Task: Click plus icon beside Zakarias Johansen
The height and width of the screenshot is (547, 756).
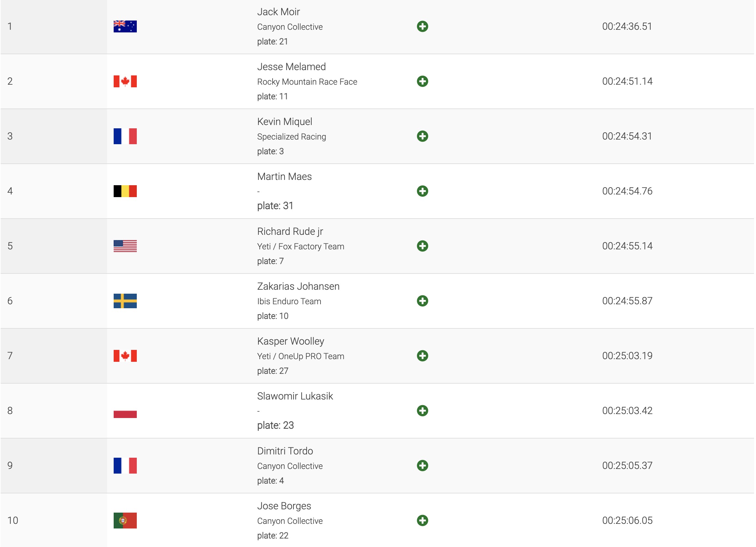Action: click(x=422, y=301)
